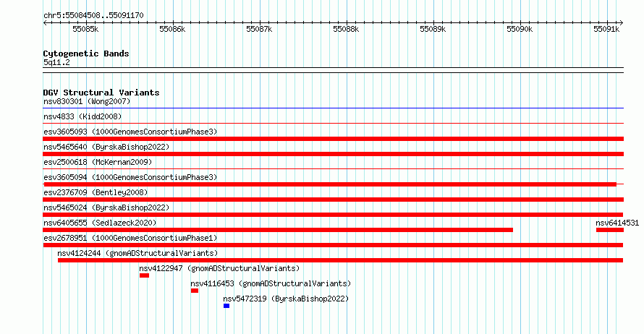The width and height of the screenshot is (644, 334).
Task: Click the short red nsv6414531 bar
Action: pos(610,230)
